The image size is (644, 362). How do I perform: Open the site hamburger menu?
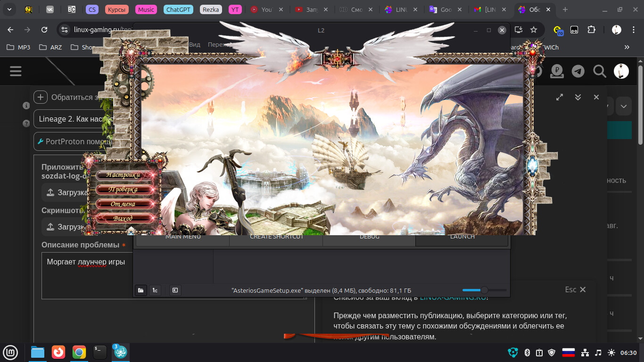(x=16, y=71)
